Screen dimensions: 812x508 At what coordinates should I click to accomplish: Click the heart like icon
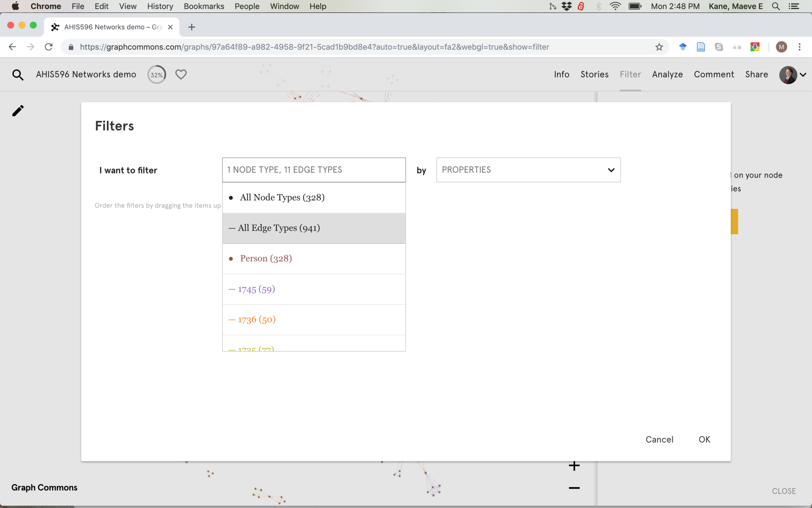181,75
